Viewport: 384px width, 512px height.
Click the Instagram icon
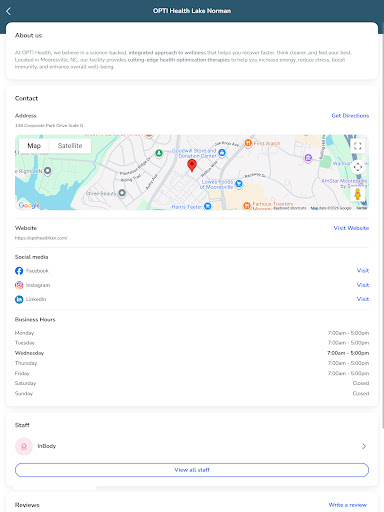coord(19,285)
